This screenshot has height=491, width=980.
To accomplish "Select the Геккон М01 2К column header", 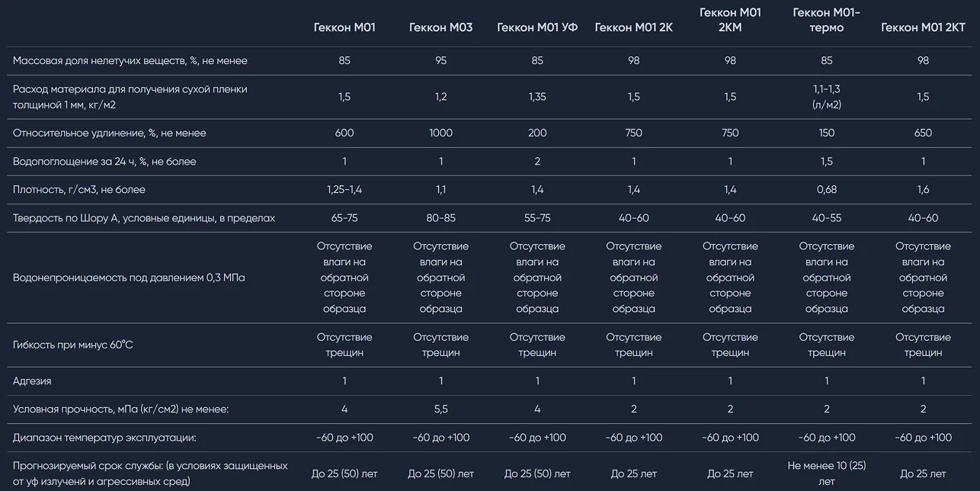I will coord(633,27).
